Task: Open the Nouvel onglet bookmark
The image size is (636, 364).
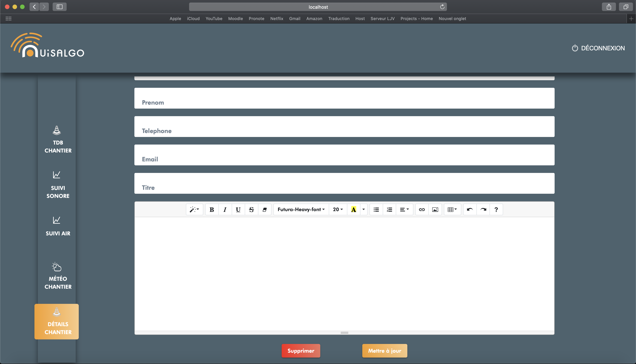Action: point(452,19)
